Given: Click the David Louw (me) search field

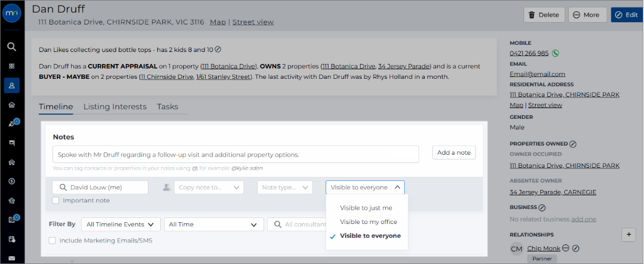Looking at the screenshot, I should 100,188.
